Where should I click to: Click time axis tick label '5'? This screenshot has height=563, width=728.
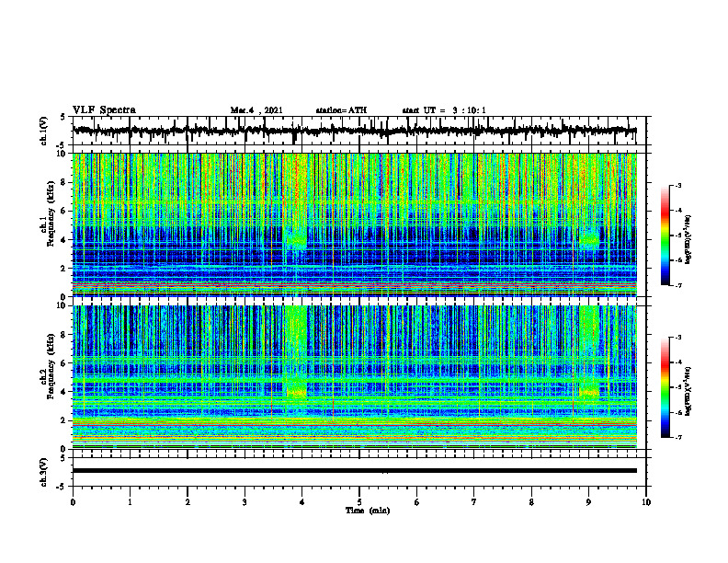[x=359, y=501]
